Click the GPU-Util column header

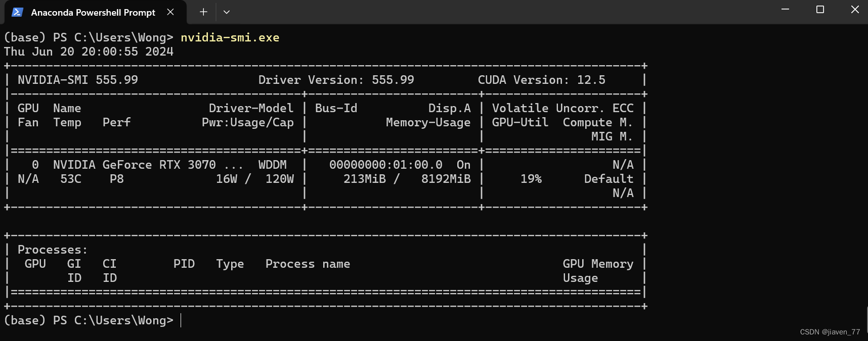coord(520,122)
